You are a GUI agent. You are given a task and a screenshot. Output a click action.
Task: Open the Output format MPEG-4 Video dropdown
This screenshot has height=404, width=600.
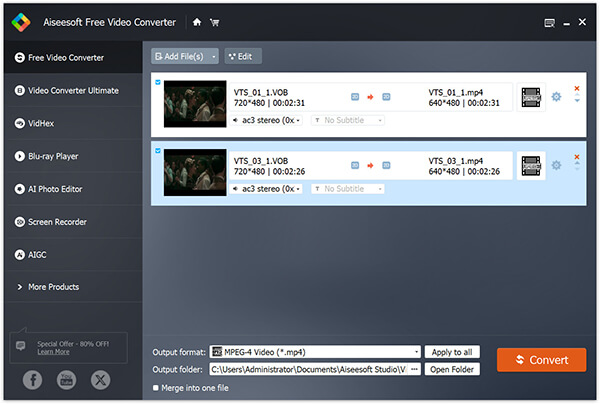pyautogui.click(x=315, y=352)
